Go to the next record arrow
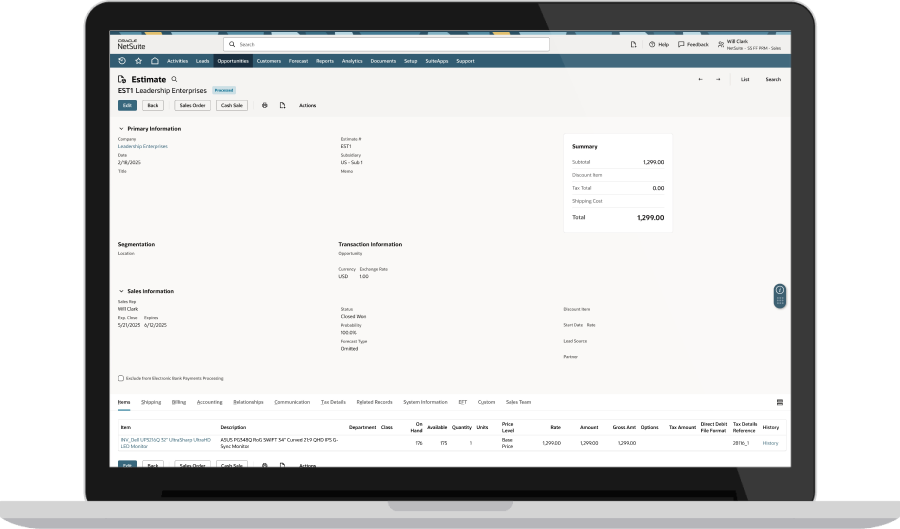This screenshot has width=900, height=529. [x=718, y=79]
